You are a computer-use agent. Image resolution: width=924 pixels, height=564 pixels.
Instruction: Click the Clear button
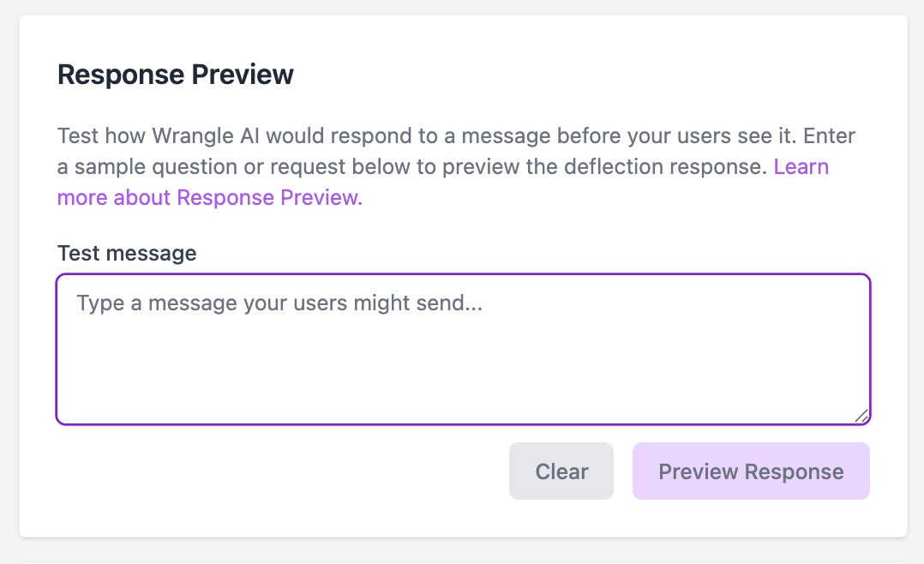[x=561, y=471]
